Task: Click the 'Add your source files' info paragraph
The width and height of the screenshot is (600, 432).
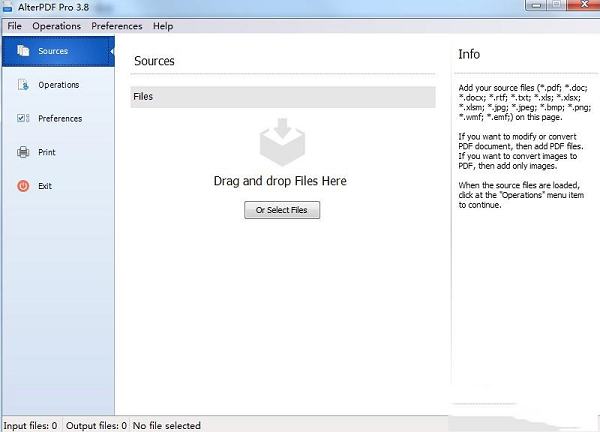Action: (525, 103)
